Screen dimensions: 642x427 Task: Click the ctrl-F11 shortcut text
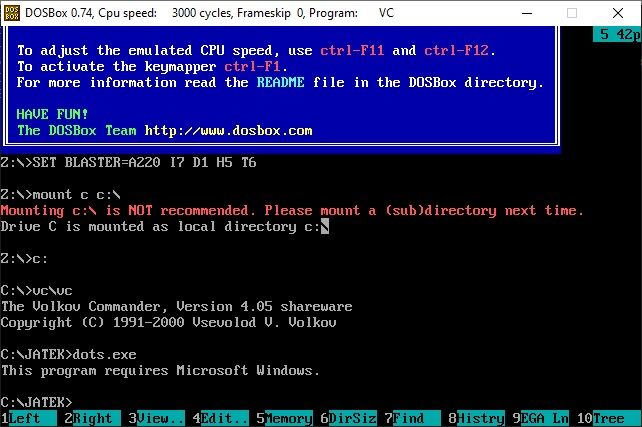[x=352, y=50]
